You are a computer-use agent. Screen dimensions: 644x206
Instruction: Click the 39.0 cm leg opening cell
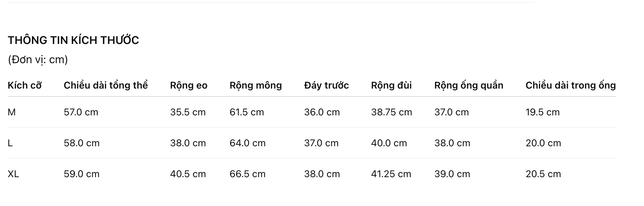452,174
